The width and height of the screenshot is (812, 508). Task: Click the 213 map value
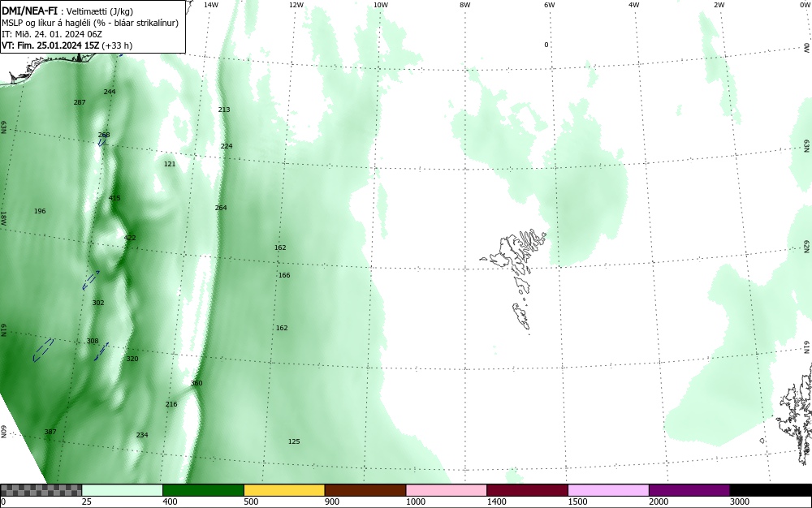coord(224,110)
